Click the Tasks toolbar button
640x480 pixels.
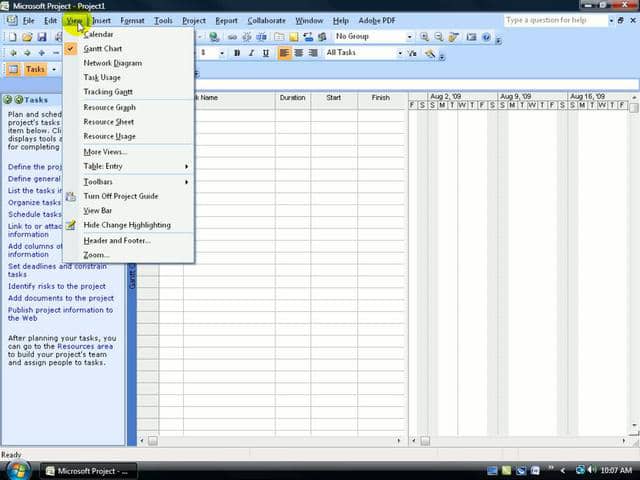point(35,69)
